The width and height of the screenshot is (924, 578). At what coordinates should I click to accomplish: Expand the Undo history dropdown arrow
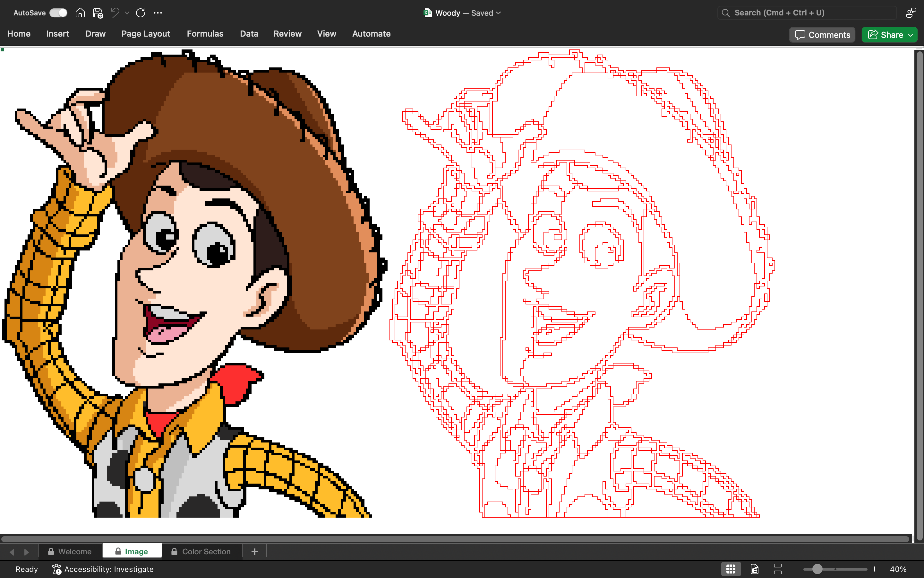click(127, 13)
